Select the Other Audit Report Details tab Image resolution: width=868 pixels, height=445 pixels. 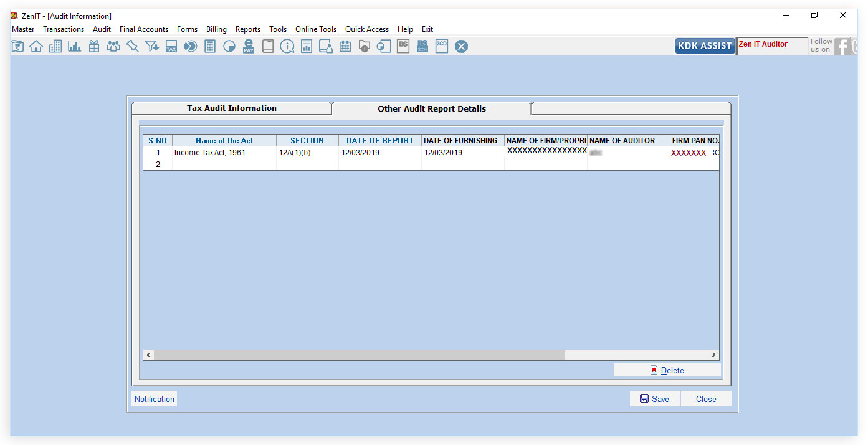(x=431, y=108)
